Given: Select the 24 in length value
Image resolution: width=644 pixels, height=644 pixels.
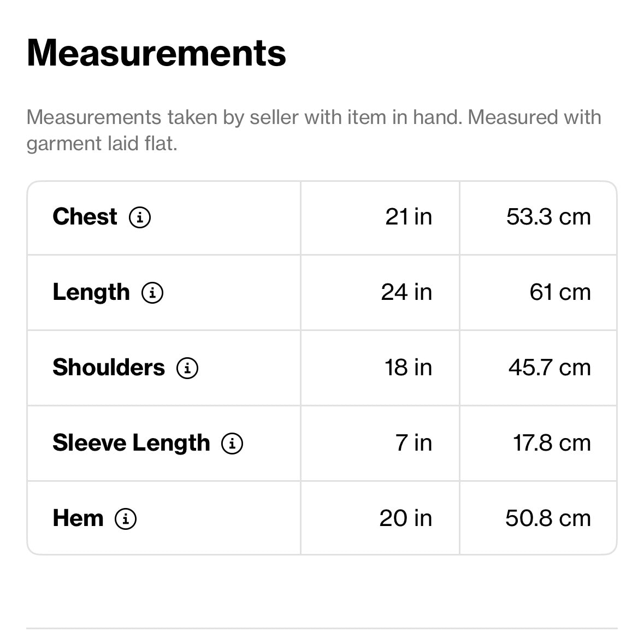Looking at the screenshot, I should [x=406, y=292].
